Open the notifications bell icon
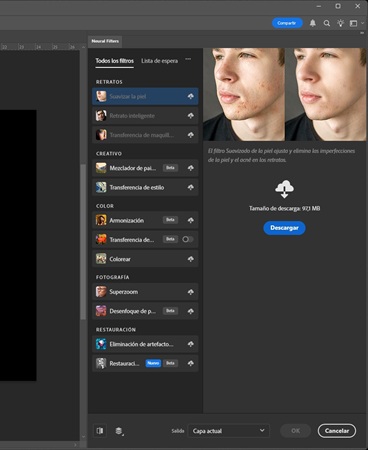This screenshot has width=368, height=450. (313, 23)
